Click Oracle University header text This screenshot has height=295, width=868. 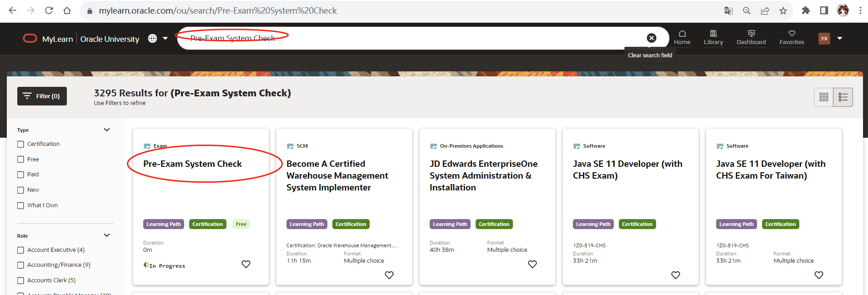pyautogui.click(x=110, y=39)
